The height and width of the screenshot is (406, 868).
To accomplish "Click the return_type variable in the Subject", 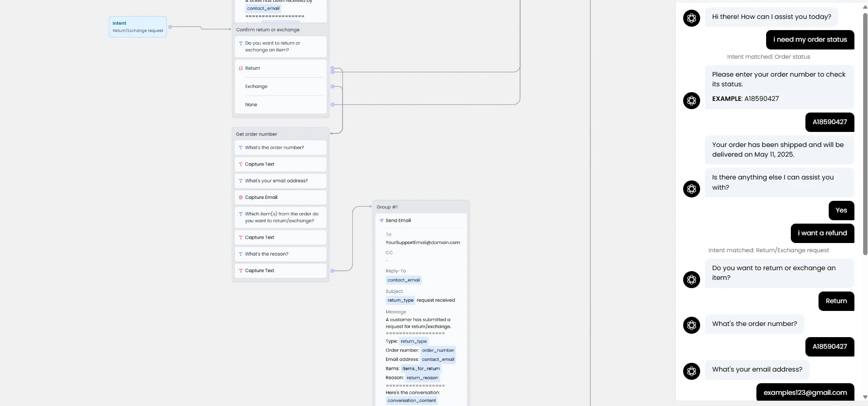I will (400, 300).
